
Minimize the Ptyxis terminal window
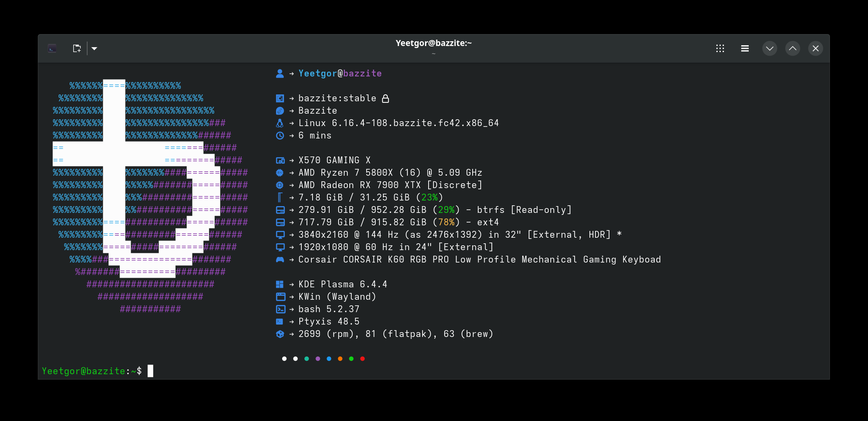tap(769, 48)
